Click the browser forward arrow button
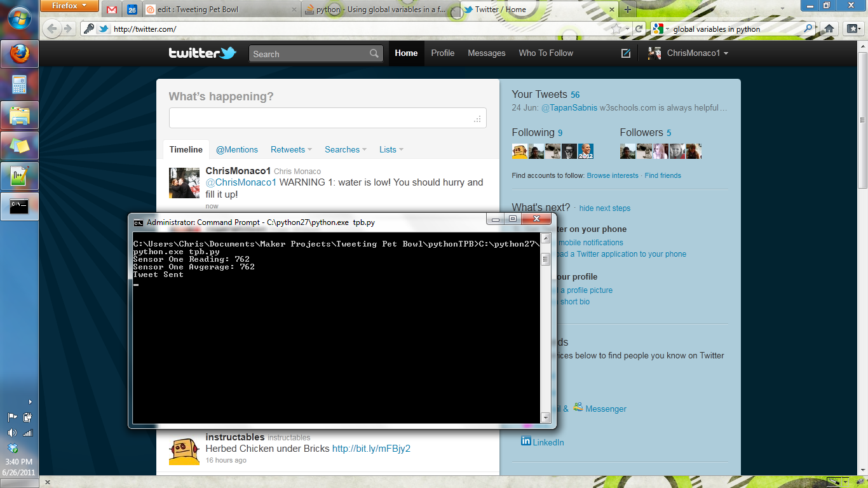The image size is (868, 488). tap(67, 29)
